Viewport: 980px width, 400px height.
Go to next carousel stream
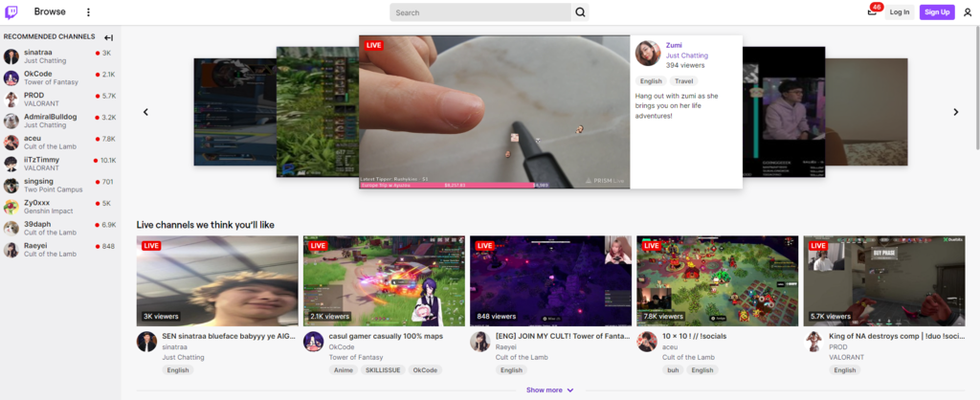pos(956,112)
